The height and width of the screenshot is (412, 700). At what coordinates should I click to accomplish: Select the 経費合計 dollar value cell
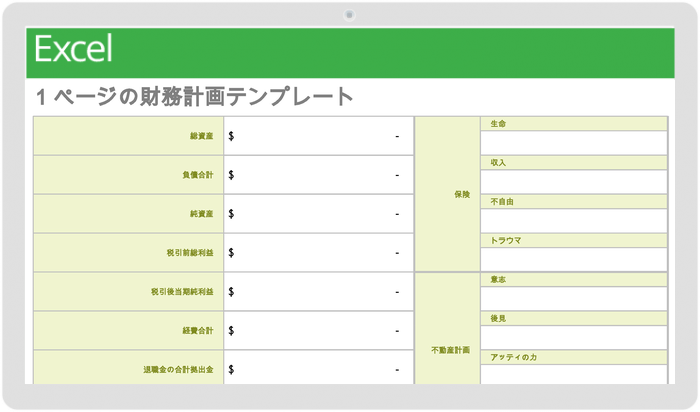click(x=319, y=331)
